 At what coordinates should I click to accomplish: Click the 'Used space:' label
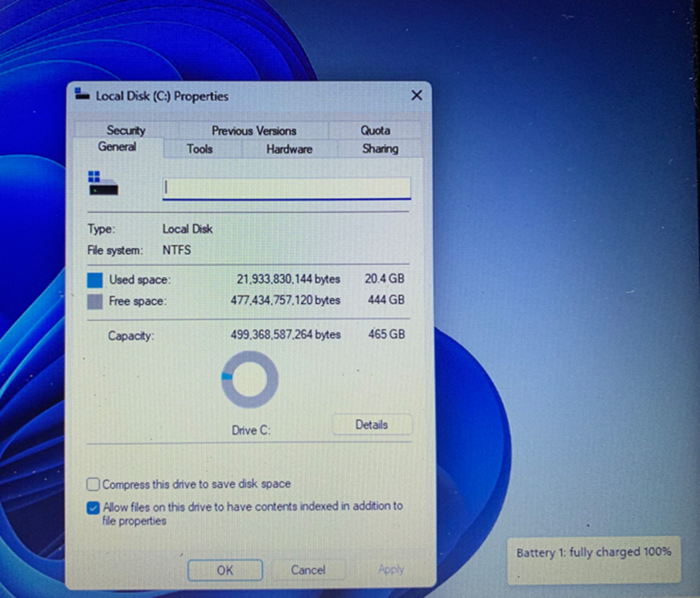(x=140, y=280)
